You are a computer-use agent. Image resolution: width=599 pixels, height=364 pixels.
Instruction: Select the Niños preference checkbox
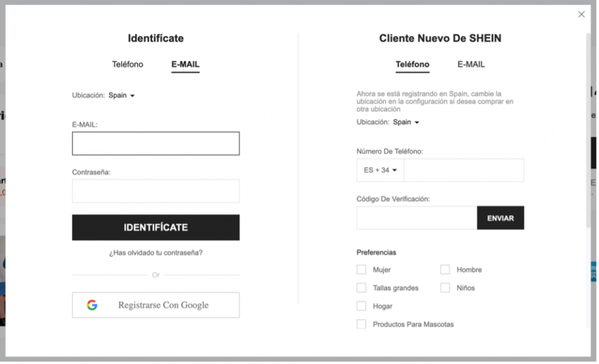tap(445, 288)
